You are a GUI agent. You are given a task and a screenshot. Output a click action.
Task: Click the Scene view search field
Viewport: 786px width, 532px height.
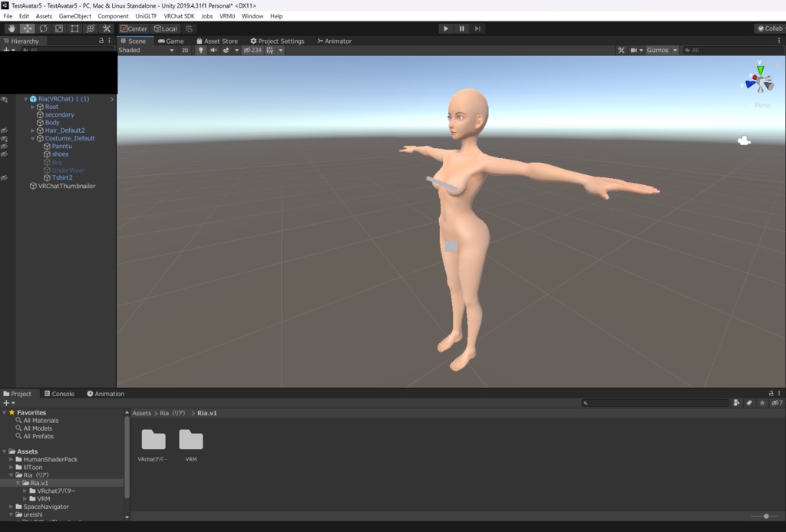coord(732,50)
